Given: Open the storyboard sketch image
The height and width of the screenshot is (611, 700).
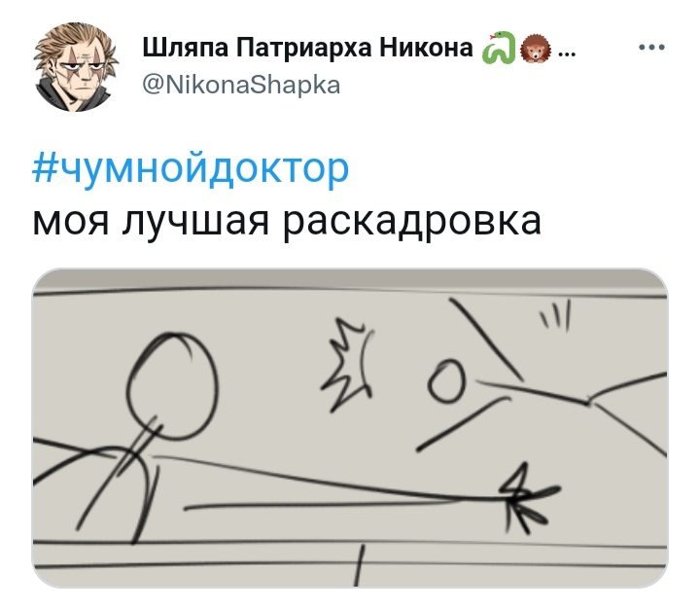Looking at the screenshot, I should pyautogui.click(x=350, y=428).
